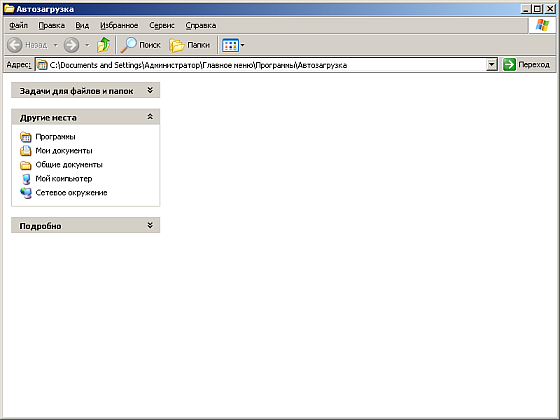Image resolution: width=560 pixels, height=420 pixels.
Task: Open the Избранное menu
Action: 119,25
